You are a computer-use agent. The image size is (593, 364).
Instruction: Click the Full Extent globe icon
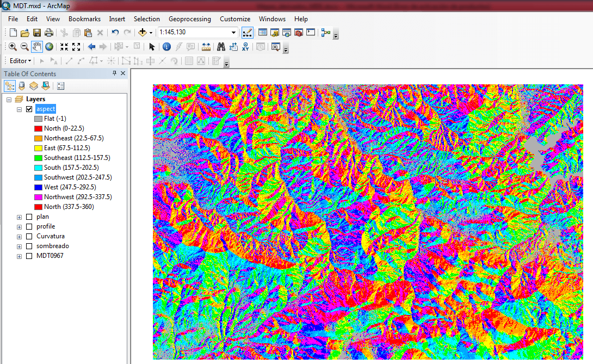pyautogui.click(x=49, y=47)
